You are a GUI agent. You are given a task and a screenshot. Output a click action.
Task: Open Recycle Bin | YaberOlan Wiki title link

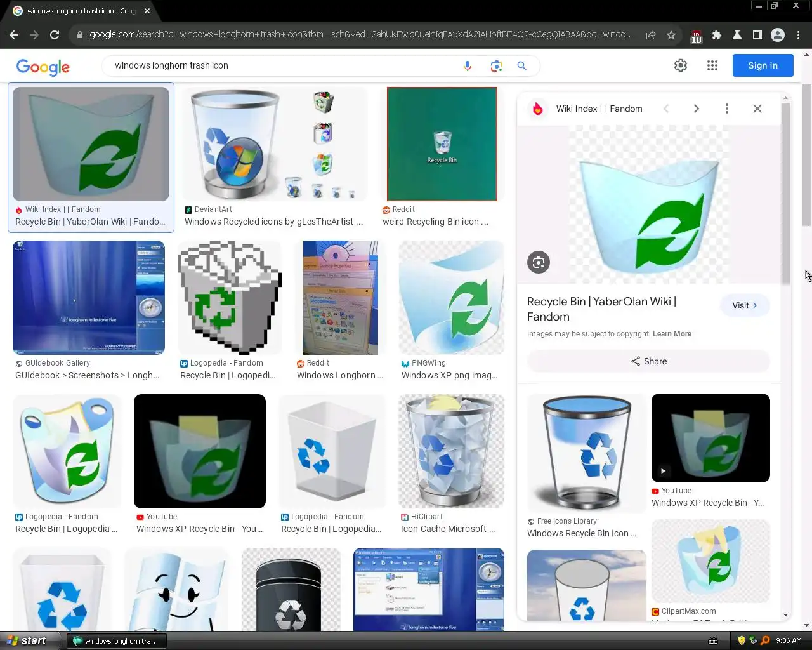coord(601,309)
